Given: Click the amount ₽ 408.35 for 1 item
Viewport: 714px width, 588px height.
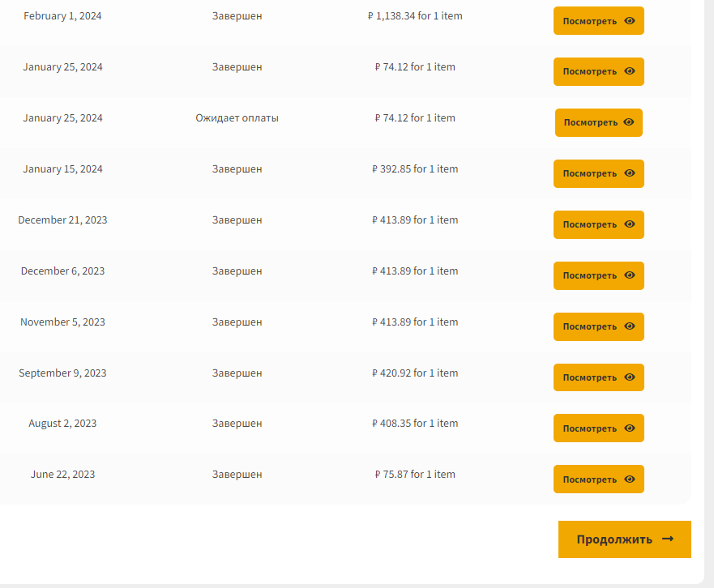Looking at the screenshot, I should point(415,424).
